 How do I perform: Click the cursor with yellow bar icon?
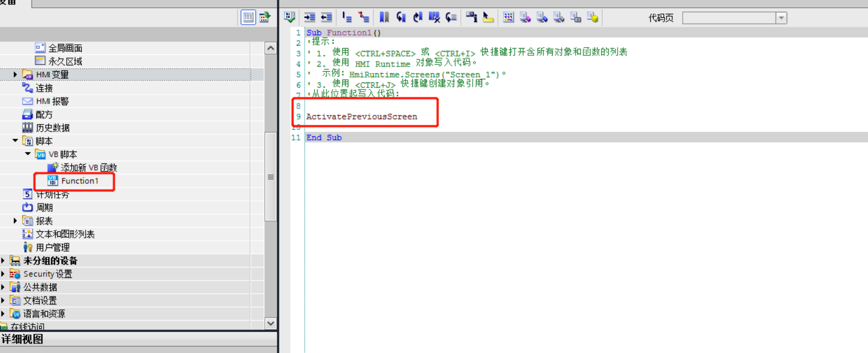(488, 17)
